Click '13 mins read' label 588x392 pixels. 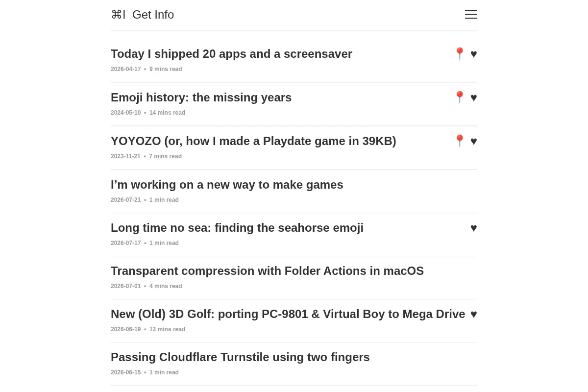coord(167,329)
